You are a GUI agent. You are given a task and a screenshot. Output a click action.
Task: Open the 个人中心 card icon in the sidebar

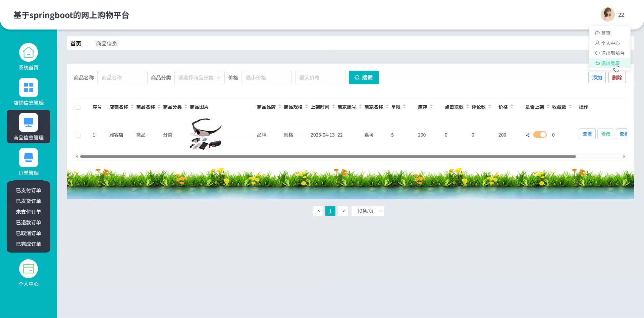pyautogui.click(x=29, y=269)
